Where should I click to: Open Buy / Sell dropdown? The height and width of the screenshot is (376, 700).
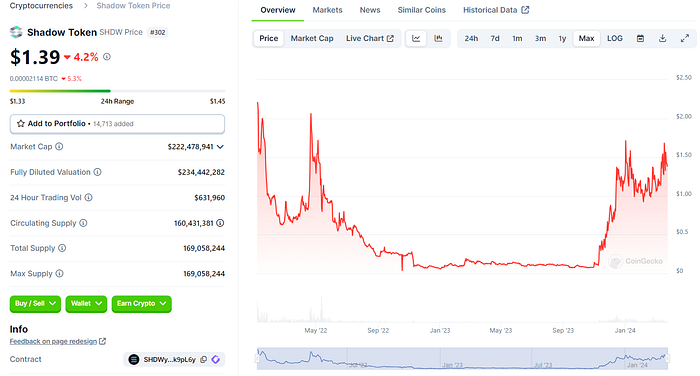(x=35, y=304)
